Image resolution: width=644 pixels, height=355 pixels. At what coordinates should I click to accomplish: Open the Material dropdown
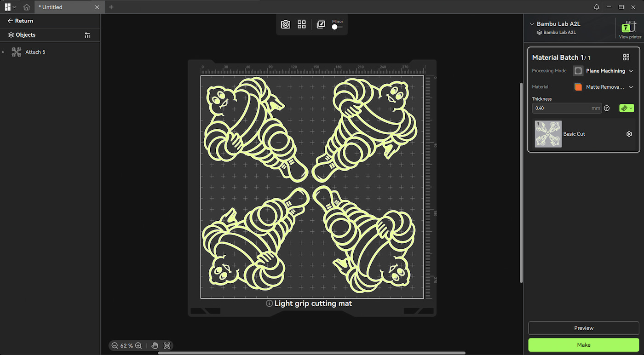[x=604, y=87]
